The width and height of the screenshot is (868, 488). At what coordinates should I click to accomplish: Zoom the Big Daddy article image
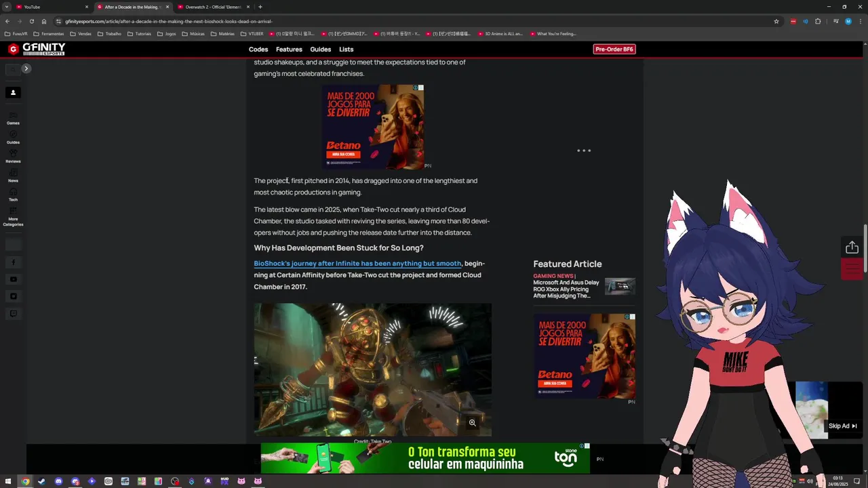pyautogui.click(x=472, y=422)
